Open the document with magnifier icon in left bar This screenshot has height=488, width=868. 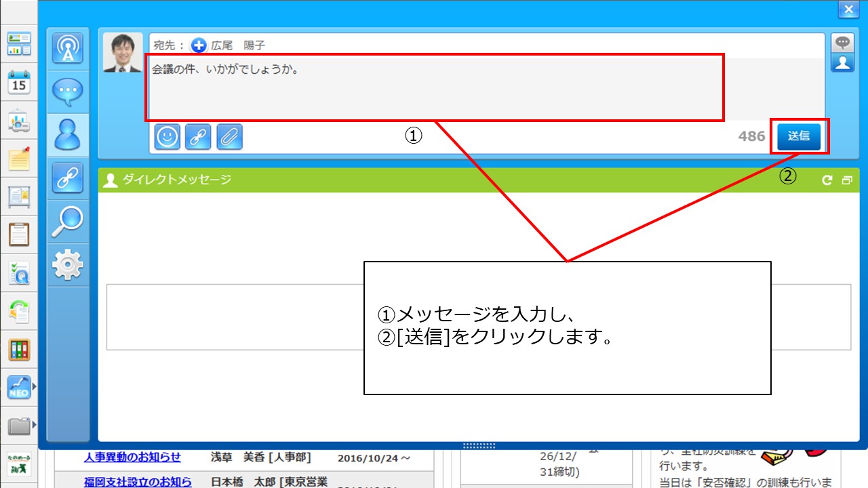point(19,273)
